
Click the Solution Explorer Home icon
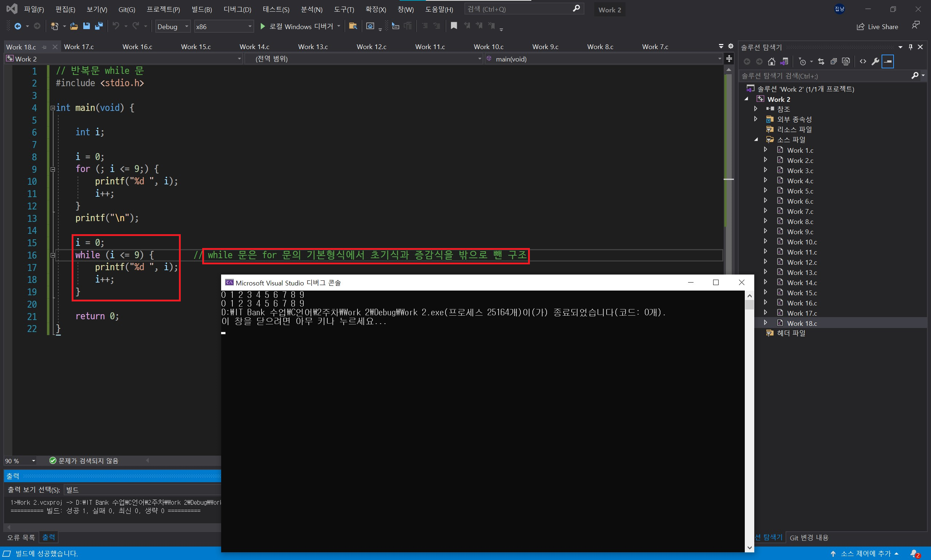(x=771, y=61)
